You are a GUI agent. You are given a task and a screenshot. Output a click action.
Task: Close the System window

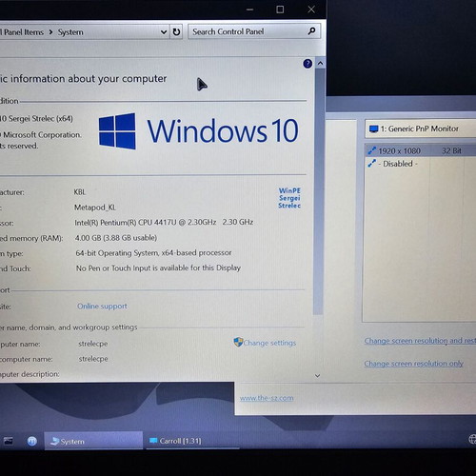click(x=311, y=10)
